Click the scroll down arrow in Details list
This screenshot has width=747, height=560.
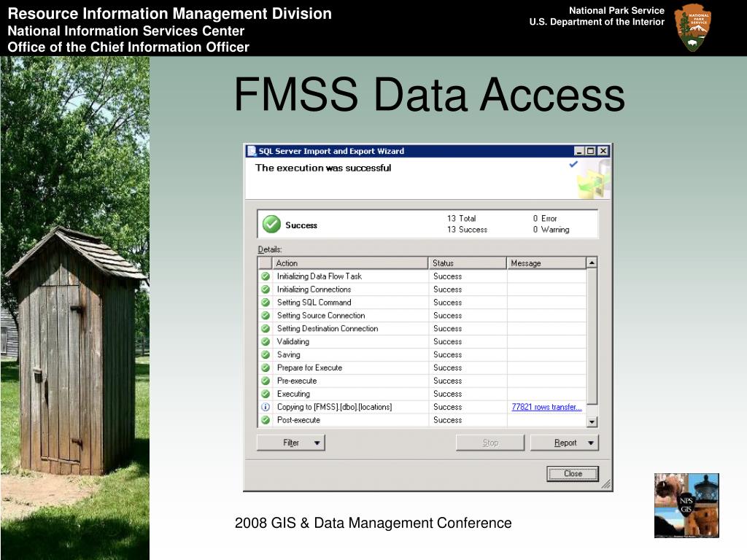pos(592,421)
